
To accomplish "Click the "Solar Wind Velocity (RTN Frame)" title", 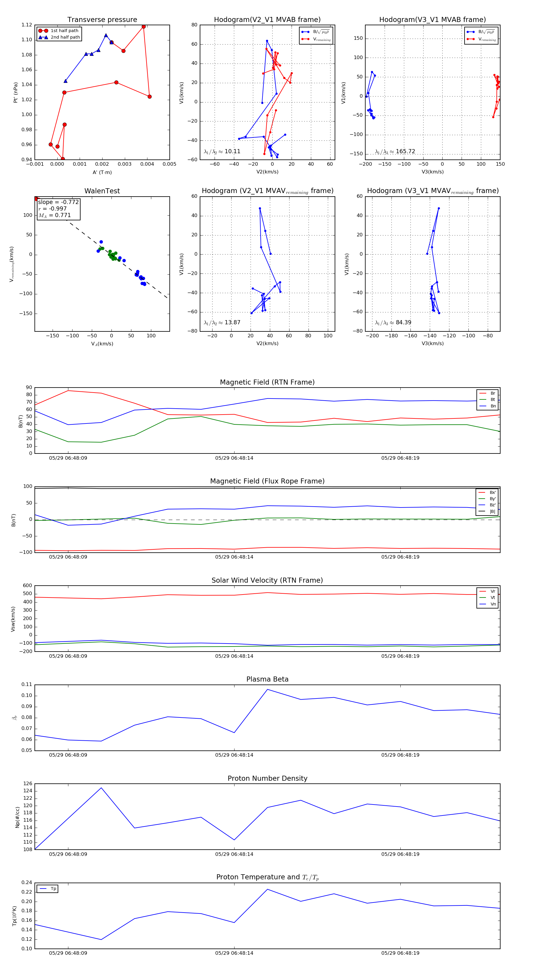I will point(267,580).
